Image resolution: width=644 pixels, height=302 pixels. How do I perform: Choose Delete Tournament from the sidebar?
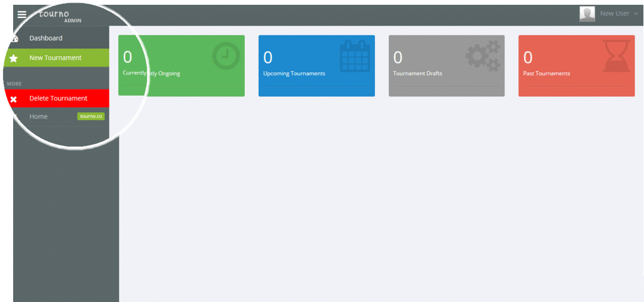(58, 98)
